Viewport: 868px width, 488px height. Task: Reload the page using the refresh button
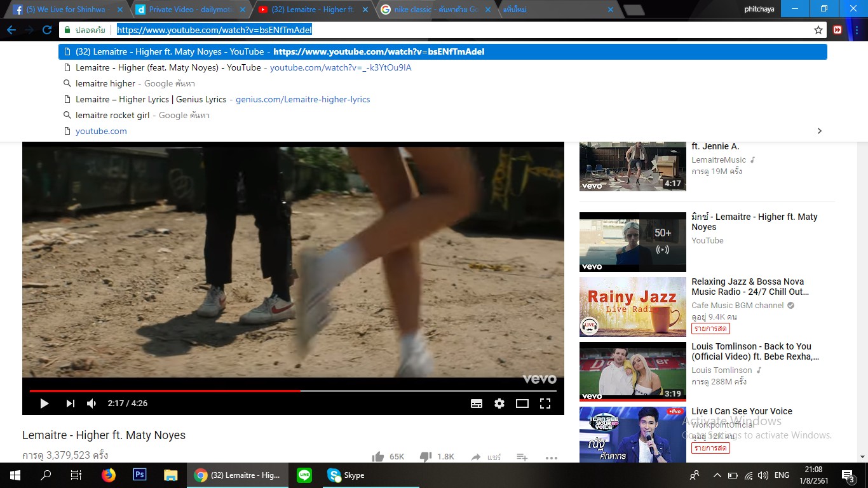click(x=47, y=30)
